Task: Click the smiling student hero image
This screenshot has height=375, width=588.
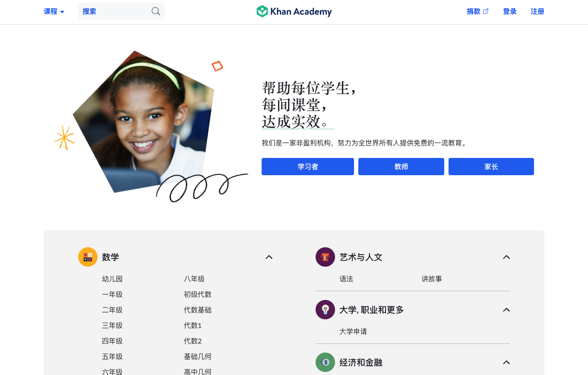Action: coord(144,122)
